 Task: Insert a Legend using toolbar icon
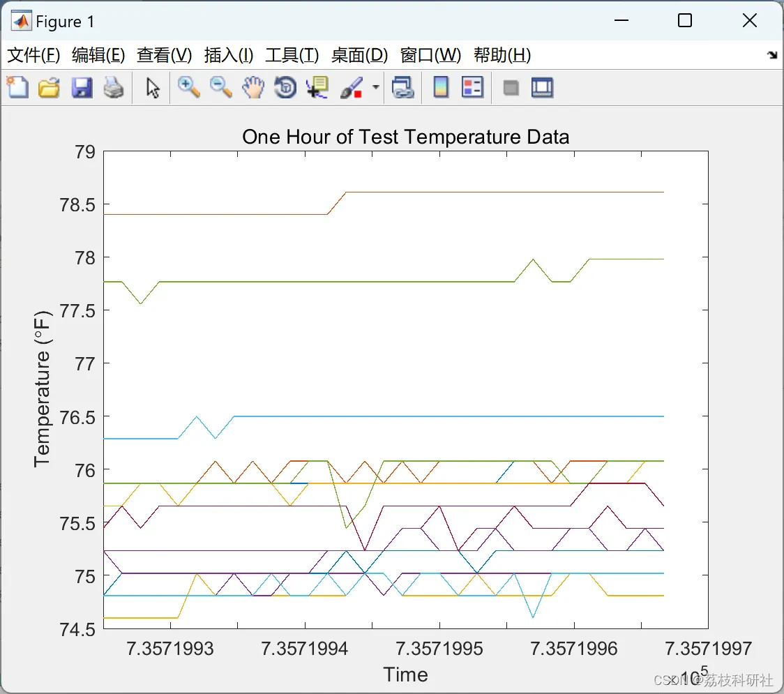pyautogui.click(x=472, y=87)
